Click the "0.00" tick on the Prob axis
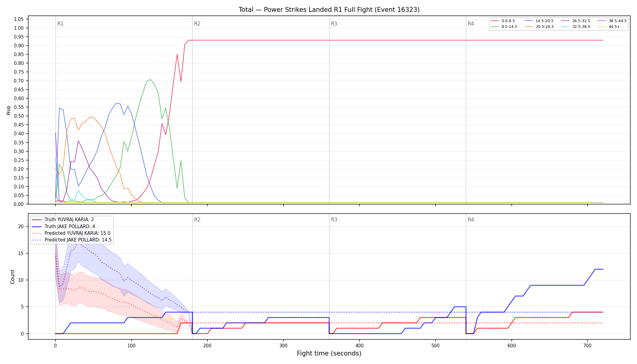This screenshot has height=364, width=637. pos(19,204)
